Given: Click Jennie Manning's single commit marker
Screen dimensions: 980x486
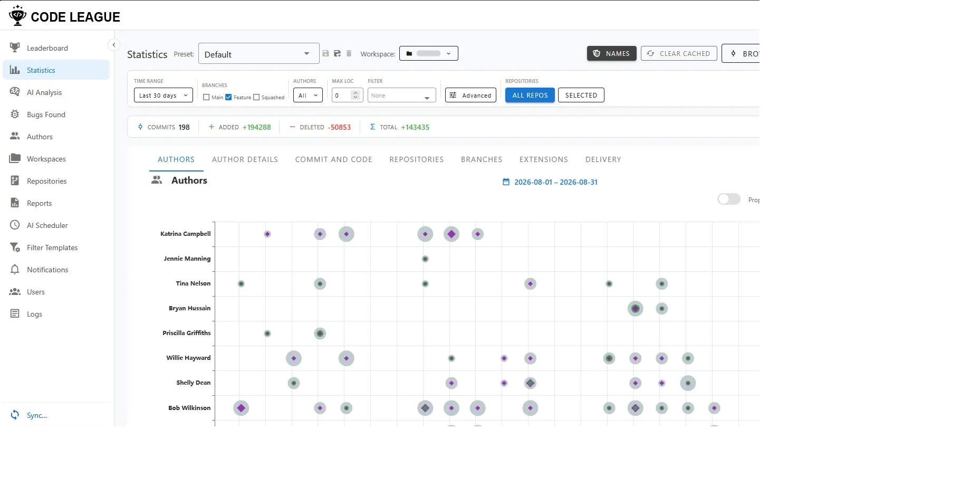Looking at the screenshot, I should tap(425, 259).
